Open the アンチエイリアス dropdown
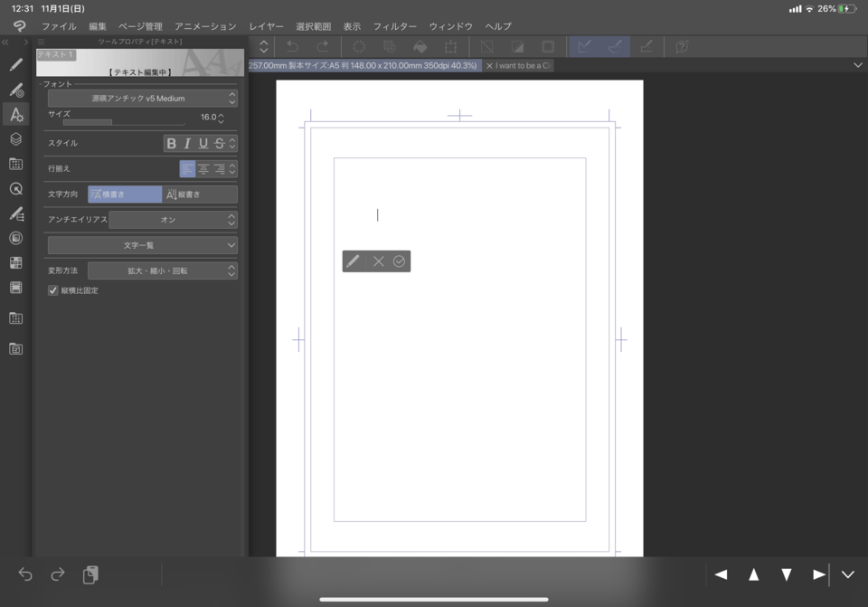The image size is (868, 607). (173, 220)
